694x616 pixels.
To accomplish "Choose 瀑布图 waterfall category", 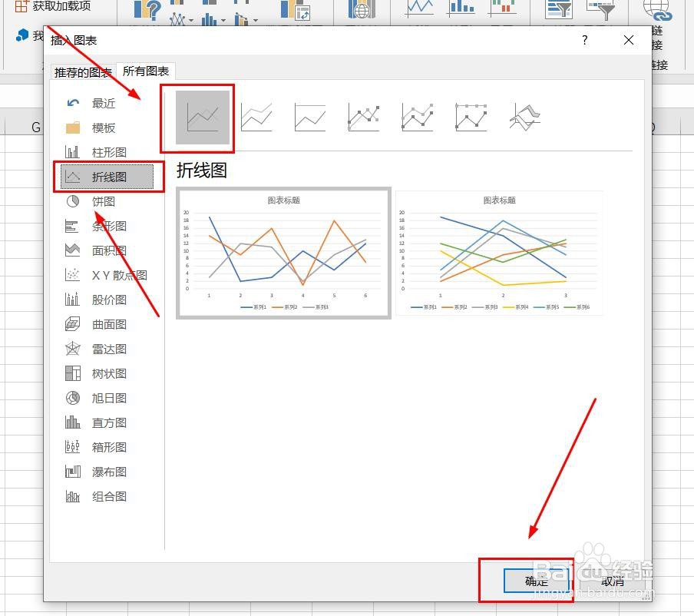I will 107,472.
